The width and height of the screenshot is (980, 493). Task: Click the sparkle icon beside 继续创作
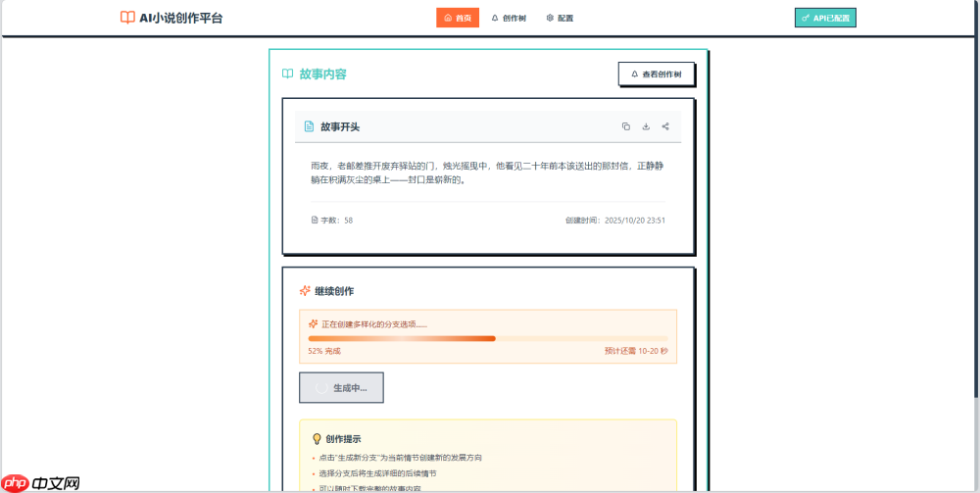pos(305,291)
